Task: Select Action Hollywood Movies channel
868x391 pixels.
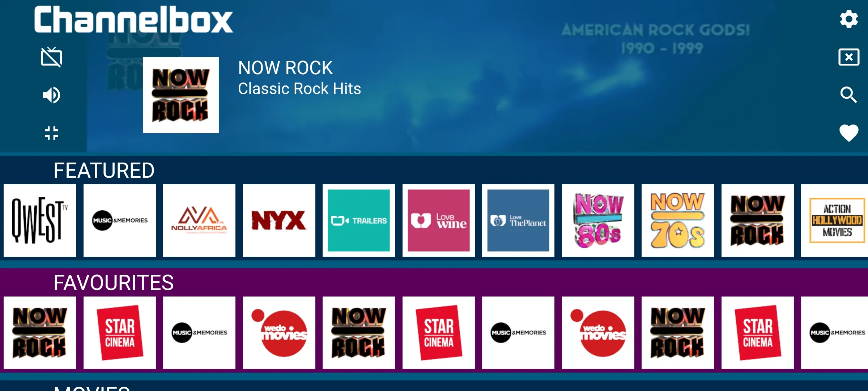Action: click(835, 220)
